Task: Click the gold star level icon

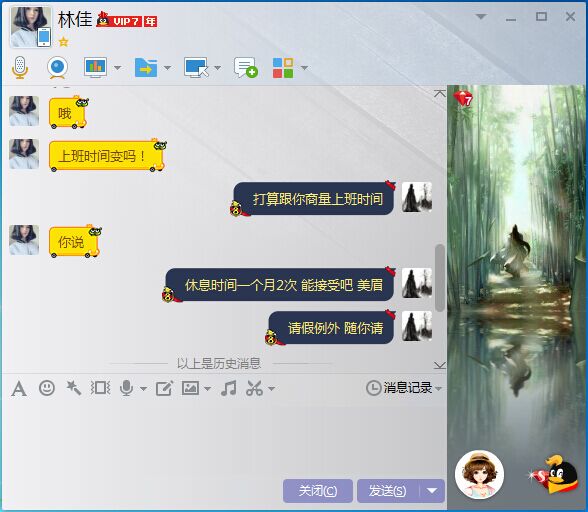Action: [x=63, y=41]
